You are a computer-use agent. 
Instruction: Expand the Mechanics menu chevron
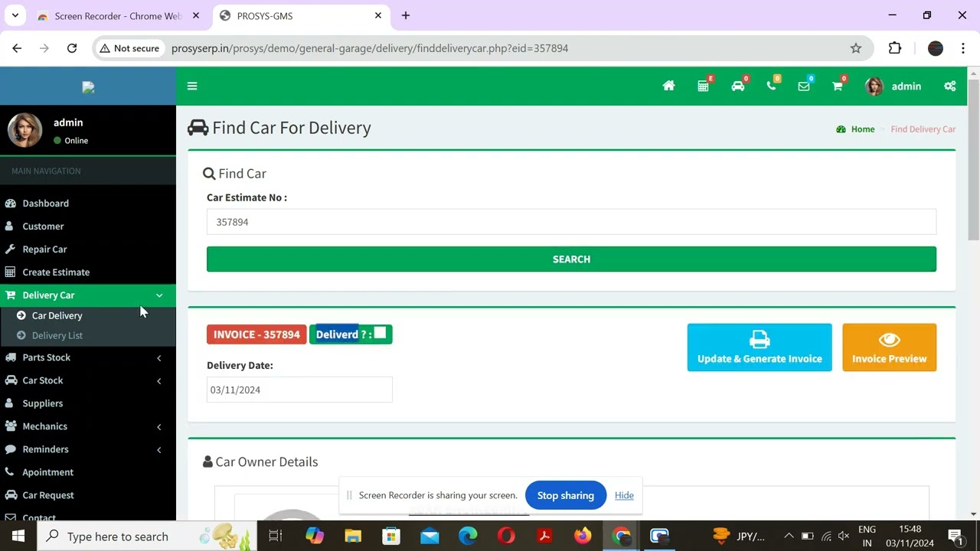tap(159, 426)
